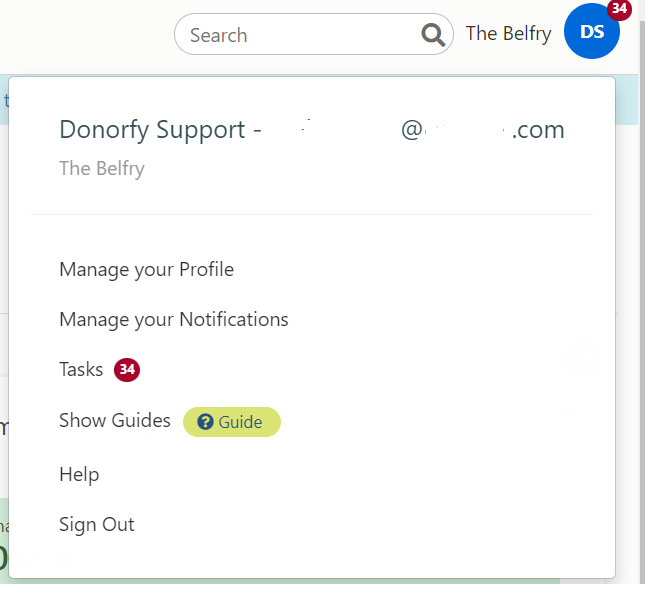The image size is (654, 596).
Task: Toggle the yellow Guide pill
Action: point(232,422)
